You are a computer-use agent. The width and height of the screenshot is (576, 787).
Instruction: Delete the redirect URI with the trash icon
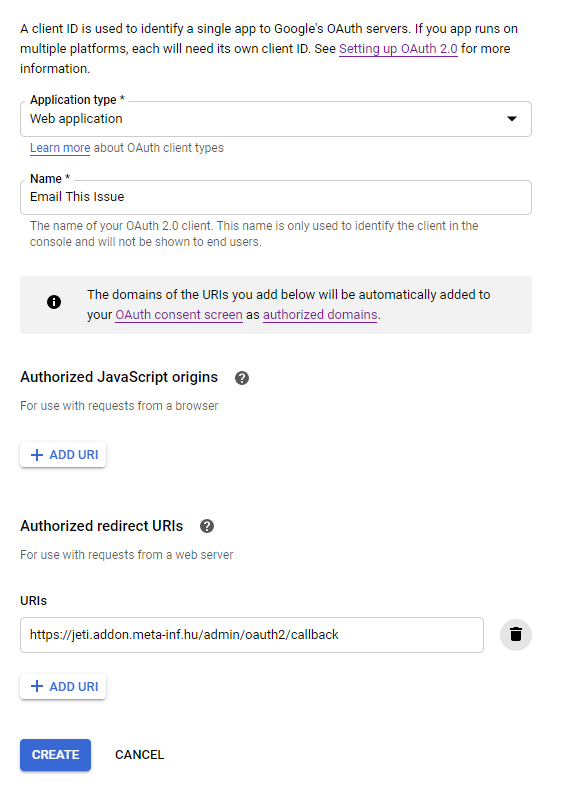pos(515,634)
